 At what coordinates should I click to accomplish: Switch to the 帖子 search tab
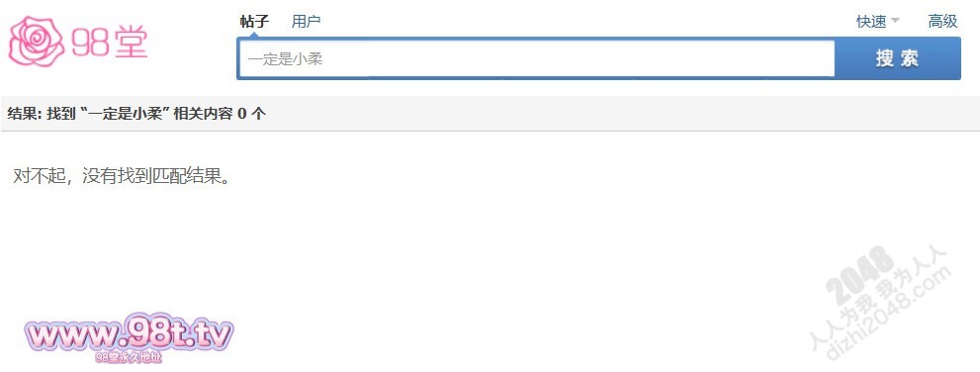(x=254, y=21)
